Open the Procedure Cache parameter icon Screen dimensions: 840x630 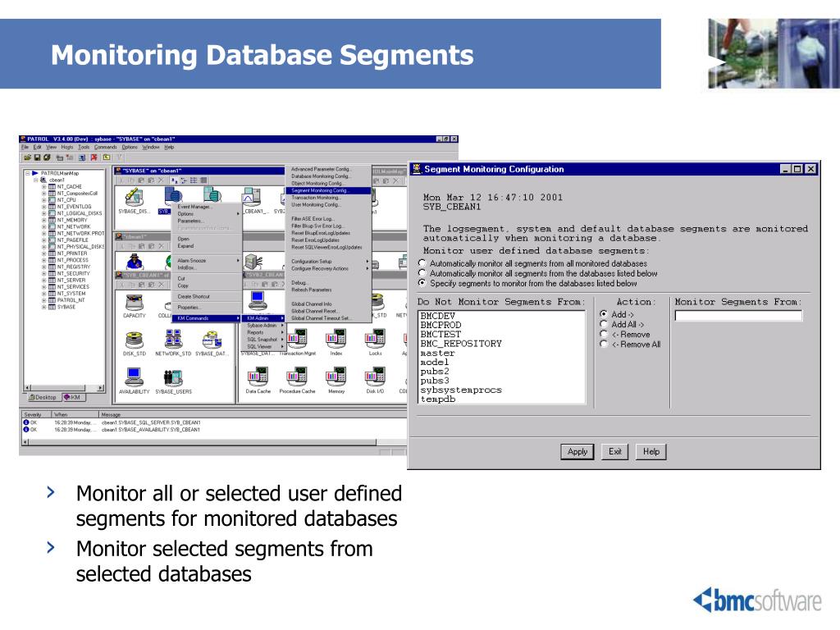point(297,377)
